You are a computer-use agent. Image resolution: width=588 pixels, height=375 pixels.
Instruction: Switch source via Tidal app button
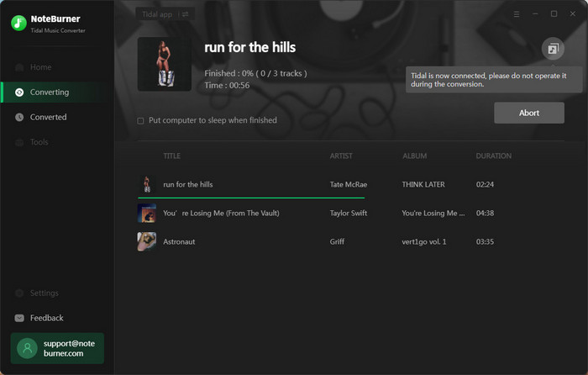point(165,14)
